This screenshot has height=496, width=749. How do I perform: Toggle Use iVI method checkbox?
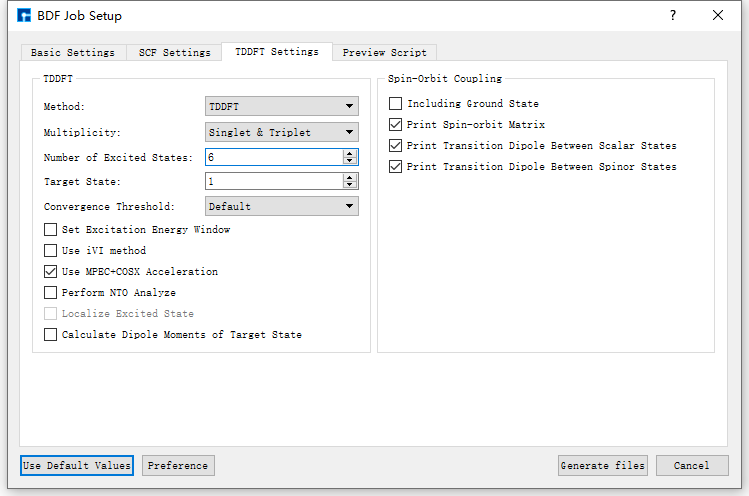[51, 251]
